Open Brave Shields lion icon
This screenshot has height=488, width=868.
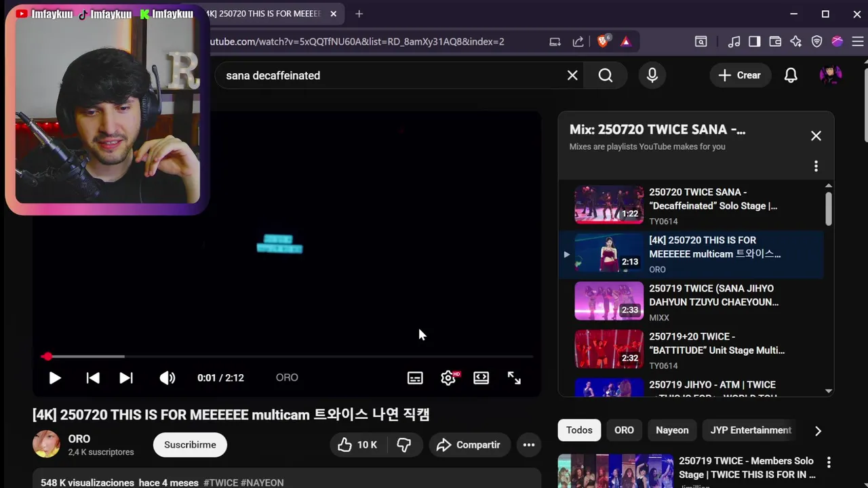point(603,41)
